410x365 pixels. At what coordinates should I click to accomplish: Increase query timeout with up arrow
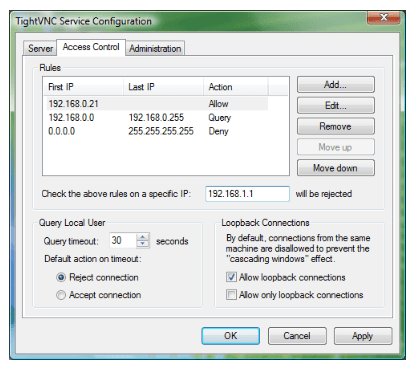[143, 237]
